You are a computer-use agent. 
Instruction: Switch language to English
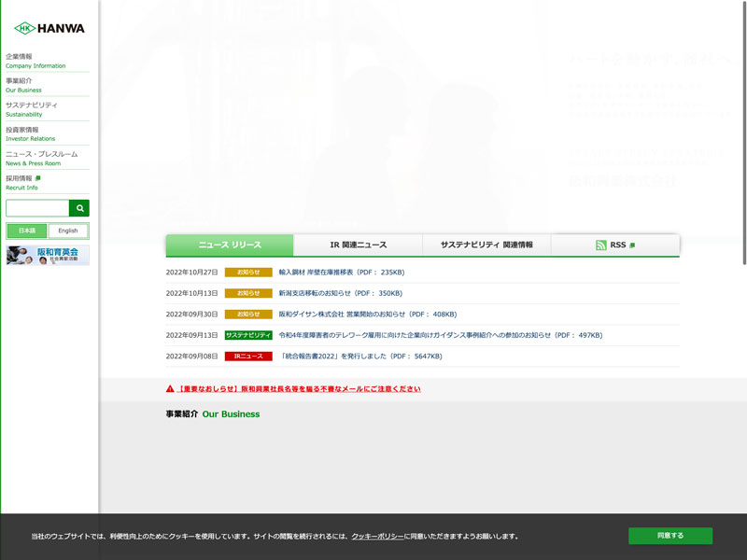click(68, 231)
